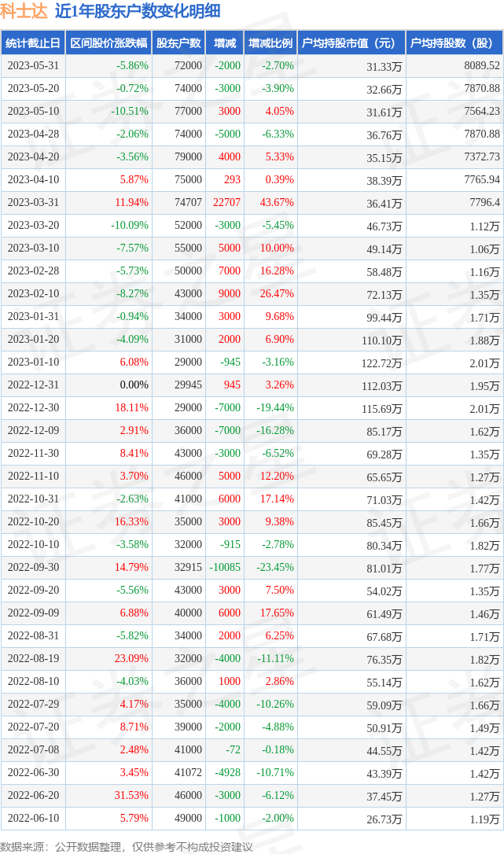Click the 122.72万 market value cell
The image size is (504, 854).
coord(381,363)
